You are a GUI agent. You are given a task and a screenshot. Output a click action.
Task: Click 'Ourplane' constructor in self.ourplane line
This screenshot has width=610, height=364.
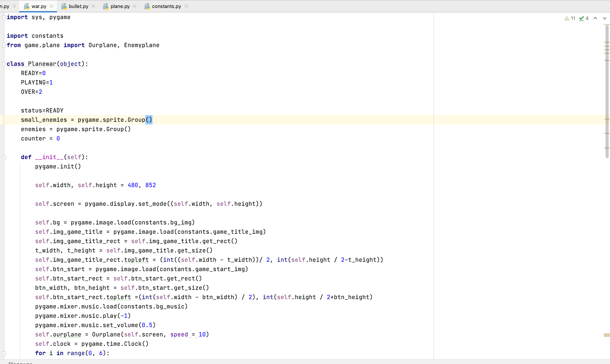coord(106,334)
